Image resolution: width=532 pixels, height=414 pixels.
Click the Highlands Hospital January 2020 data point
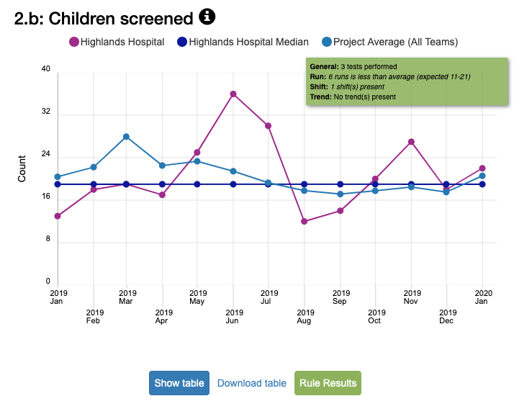(482, 168)
